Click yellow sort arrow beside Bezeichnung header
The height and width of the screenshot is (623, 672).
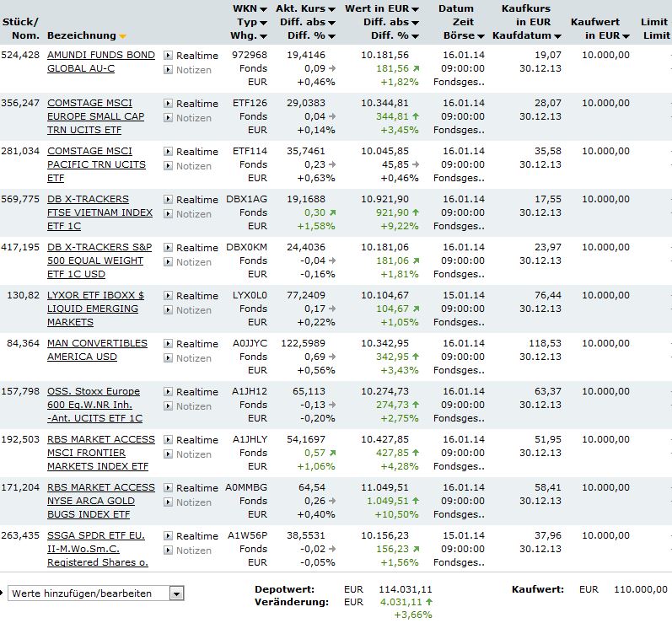pos(122,36)
